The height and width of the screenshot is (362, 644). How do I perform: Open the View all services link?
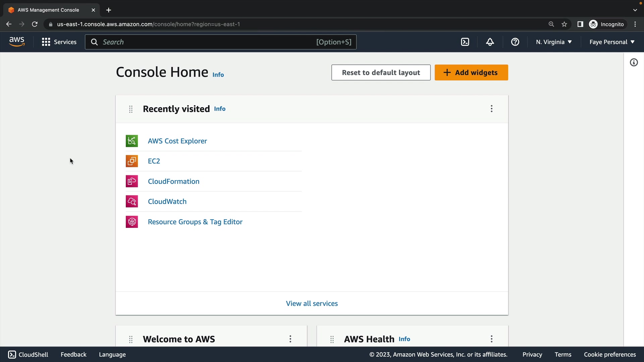point(312,303)
